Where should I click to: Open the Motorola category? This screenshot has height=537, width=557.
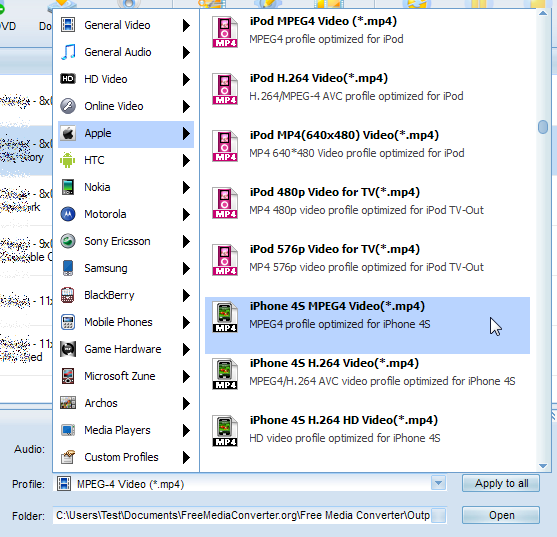[126, 214]
